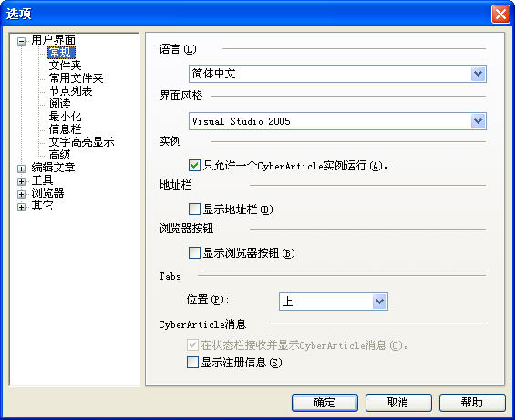Check 显示注册信息 option

pos(192,363)
